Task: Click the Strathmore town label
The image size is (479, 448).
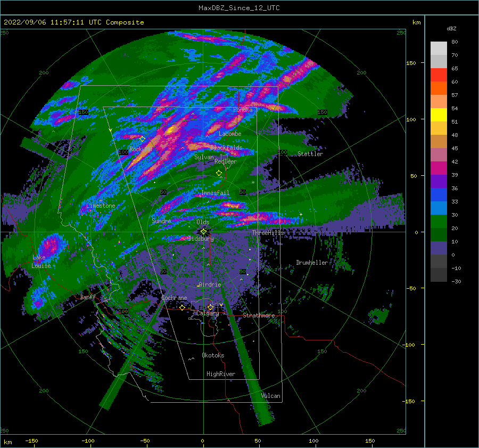Action: pos(259,315)
